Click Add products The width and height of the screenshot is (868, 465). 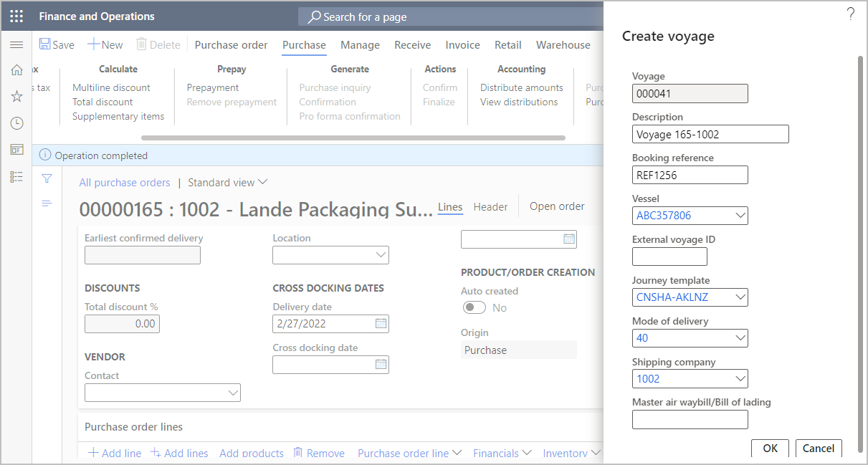(252, 453)
